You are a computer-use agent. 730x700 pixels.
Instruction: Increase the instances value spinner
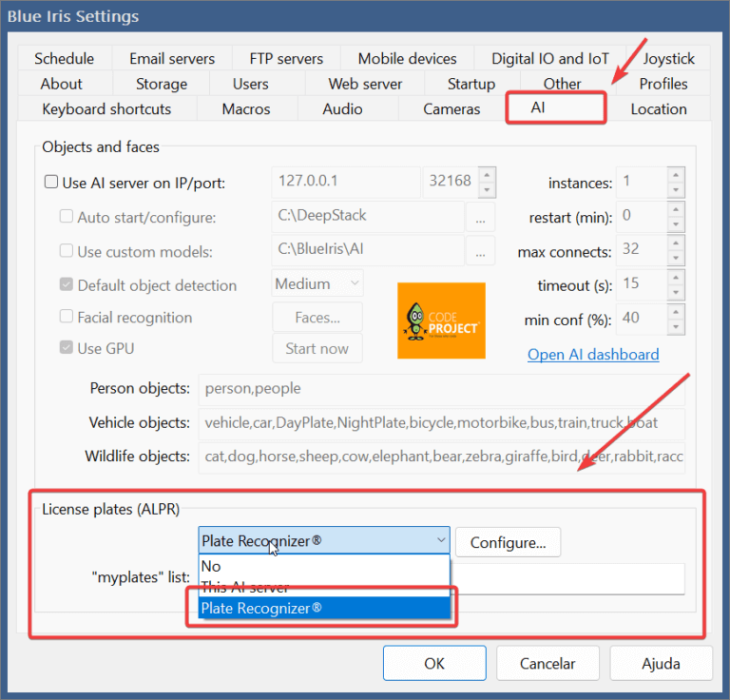click(676, 175)
